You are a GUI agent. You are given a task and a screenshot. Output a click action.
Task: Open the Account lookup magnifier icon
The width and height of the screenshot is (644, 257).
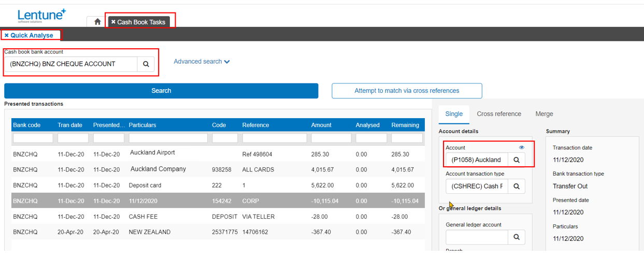click(x=516, y=160)
